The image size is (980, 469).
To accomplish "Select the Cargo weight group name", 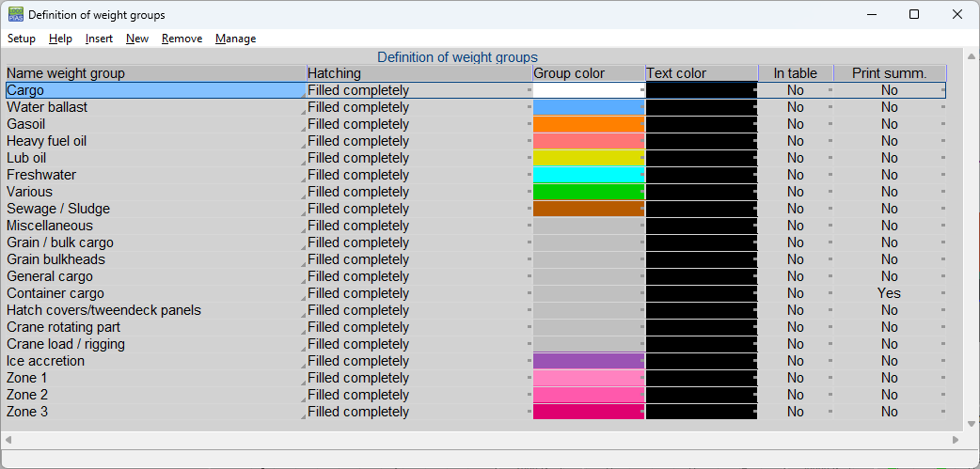I will pos(156,90).
